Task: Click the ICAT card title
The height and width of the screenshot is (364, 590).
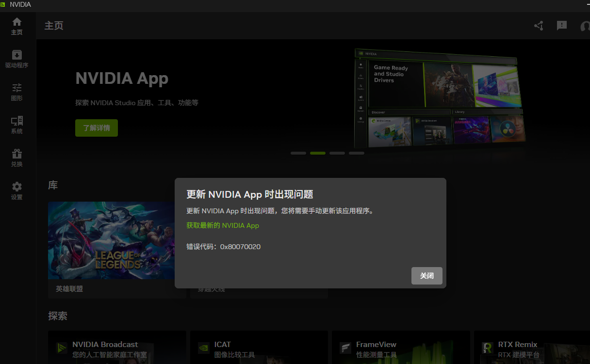Action: pyautogui.click(x=223, y=344)
